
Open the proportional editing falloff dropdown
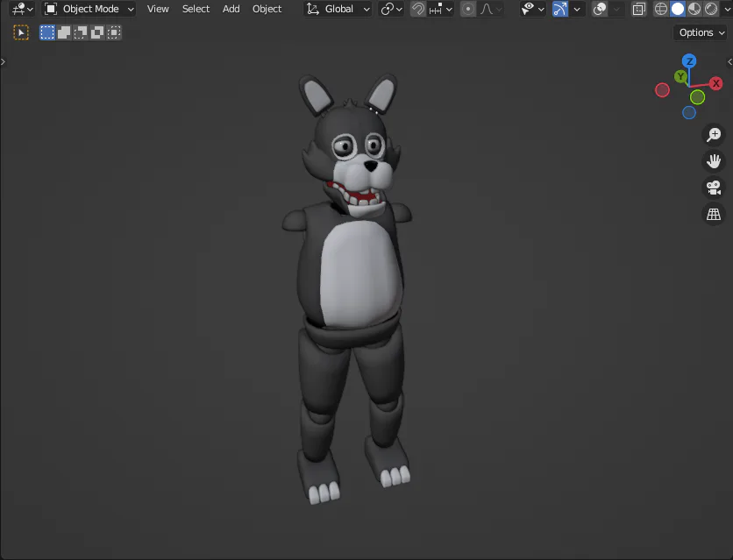click(491, 9)
